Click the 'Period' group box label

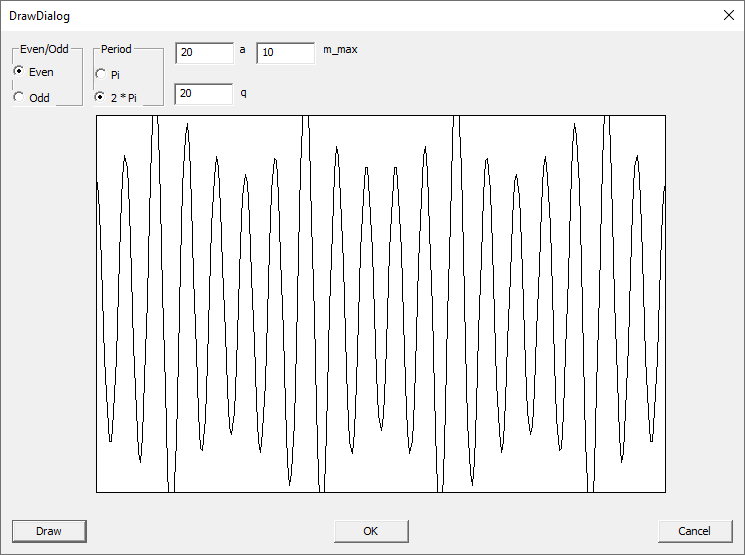tap(116, 49)
